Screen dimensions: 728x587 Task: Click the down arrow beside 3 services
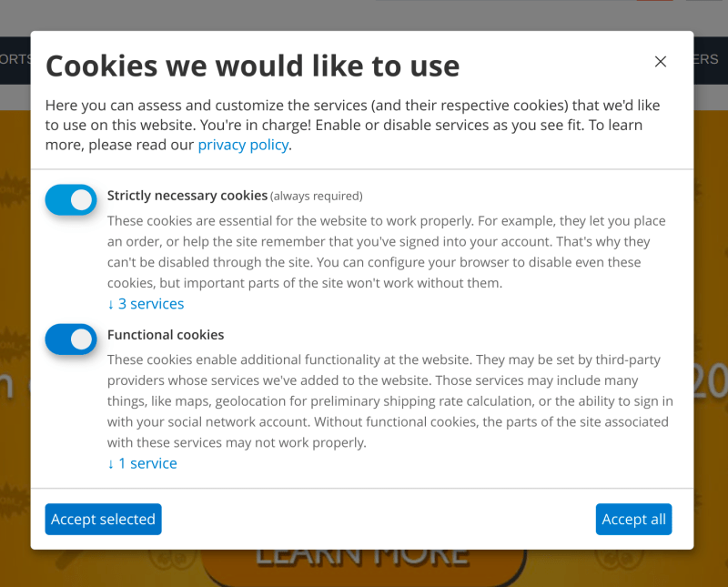pyautogui.click(x=111, y=304)
